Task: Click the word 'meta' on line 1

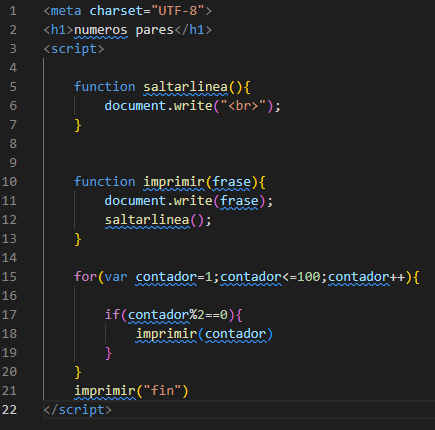Action: [66, 11]
